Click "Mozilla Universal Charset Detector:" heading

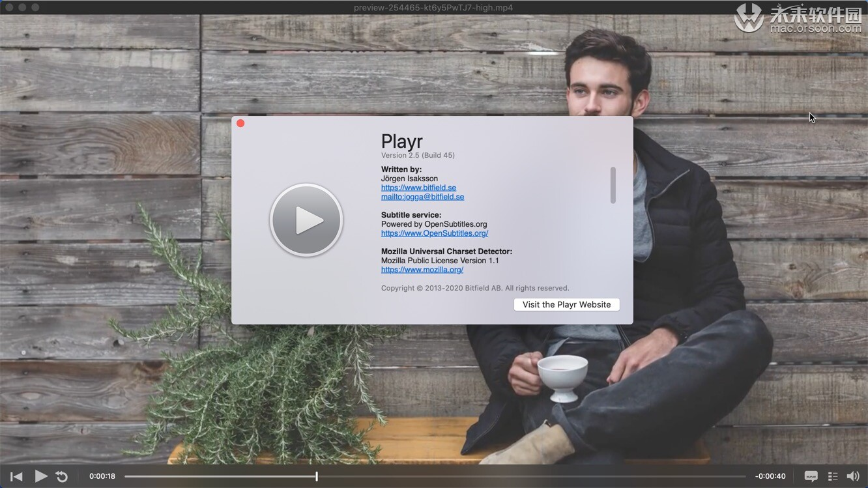click(x=446, y=251)
